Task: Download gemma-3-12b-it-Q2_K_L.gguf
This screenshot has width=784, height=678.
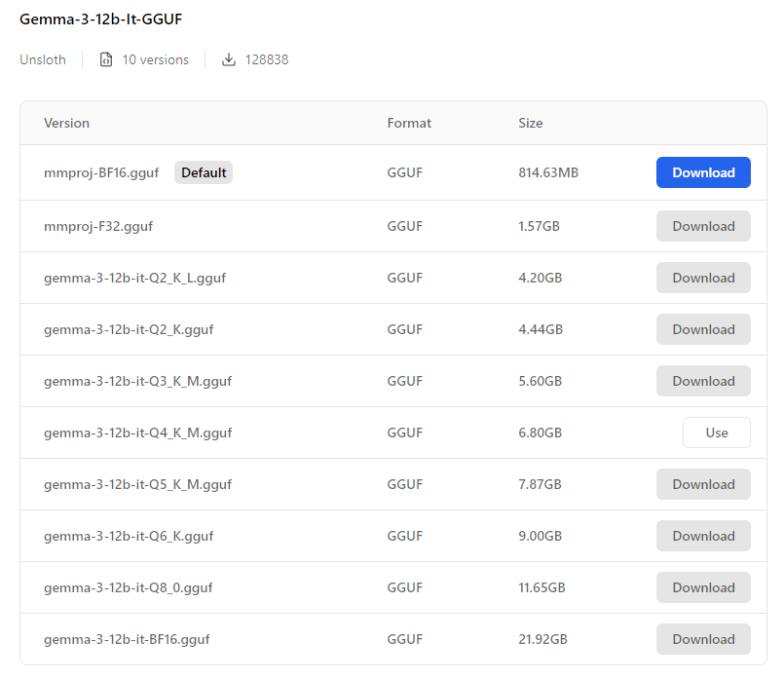Action: click(703, 278)
